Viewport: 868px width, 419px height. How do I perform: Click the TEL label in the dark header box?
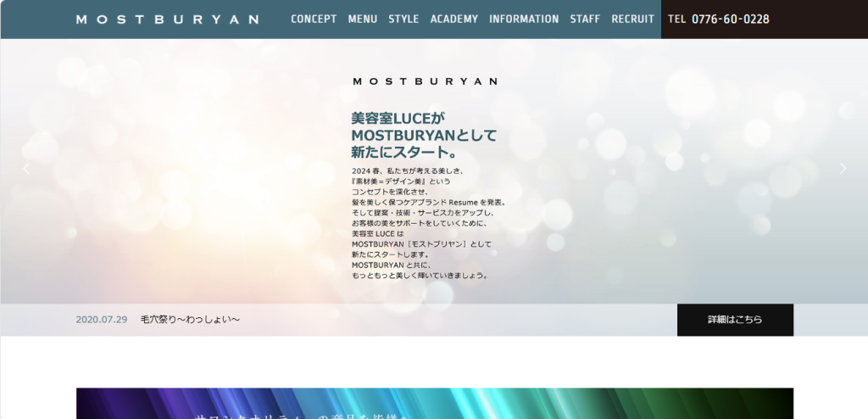[x=676, y=19]
